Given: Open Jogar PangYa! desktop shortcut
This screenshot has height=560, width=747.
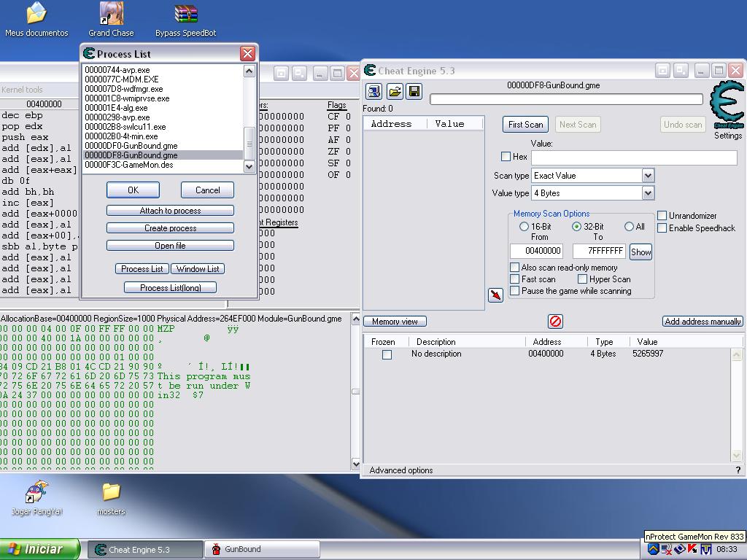Looking at the screenshot, I should coord(36,498).
